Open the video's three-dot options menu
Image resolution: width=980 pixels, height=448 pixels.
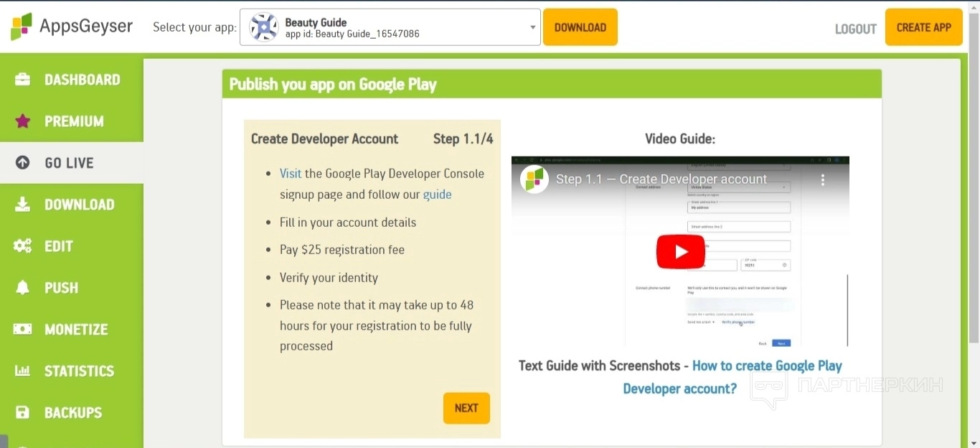point(823,179)
